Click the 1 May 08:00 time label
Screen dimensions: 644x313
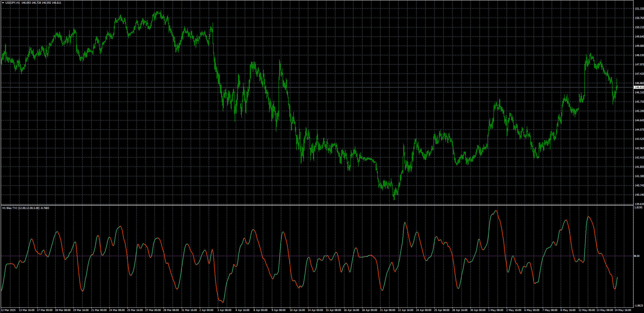(x=496, y=310)
